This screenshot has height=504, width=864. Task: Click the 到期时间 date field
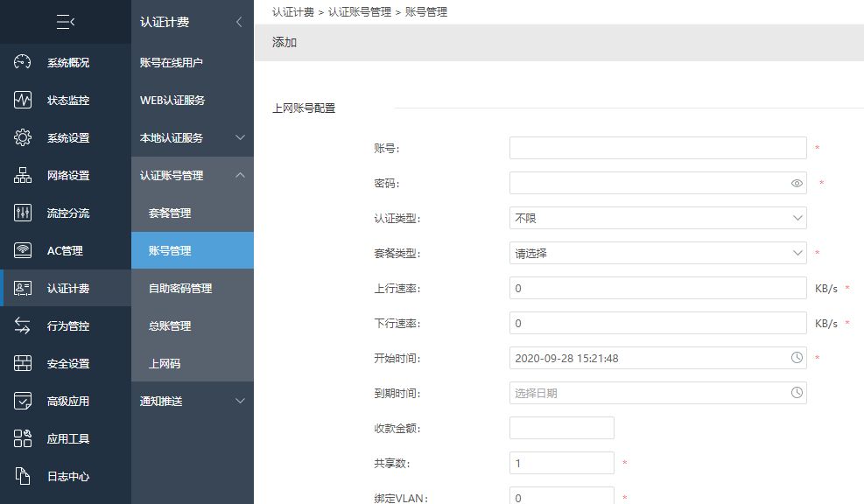pyautogui.click(x=649, y=393)
